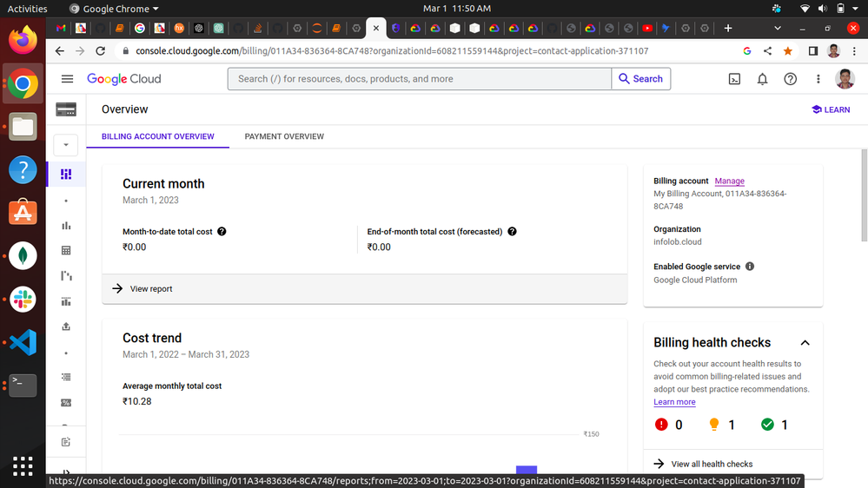Open Learn more link in health checks

pos(674,402)
